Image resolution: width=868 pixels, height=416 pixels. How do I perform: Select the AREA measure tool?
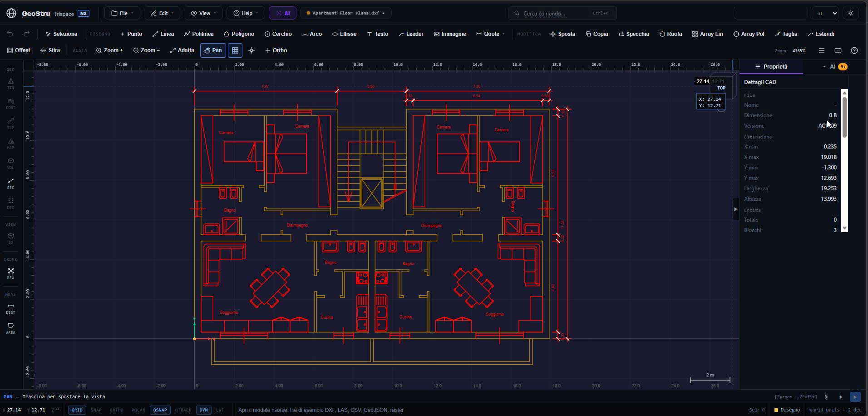(10, 328)
